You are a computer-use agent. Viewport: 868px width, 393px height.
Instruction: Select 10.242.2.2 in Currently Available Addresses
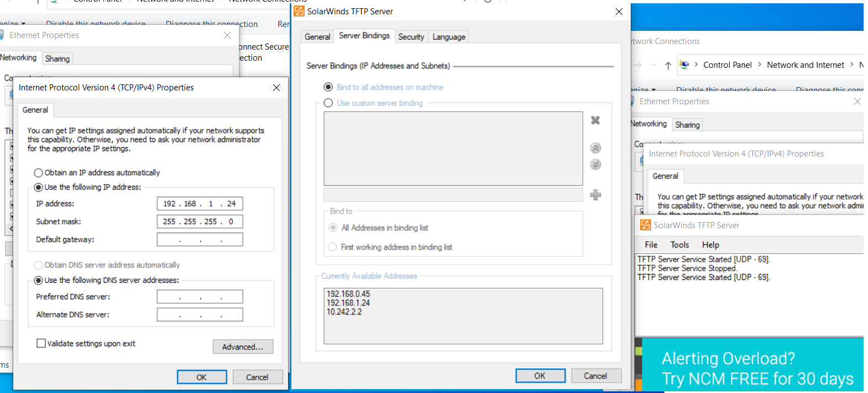344,312
